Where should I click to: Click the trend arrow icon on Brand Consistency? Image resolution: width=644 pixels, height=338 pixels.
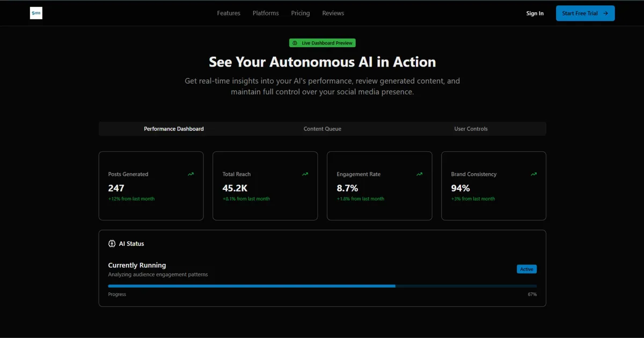[x=533, y=174]
